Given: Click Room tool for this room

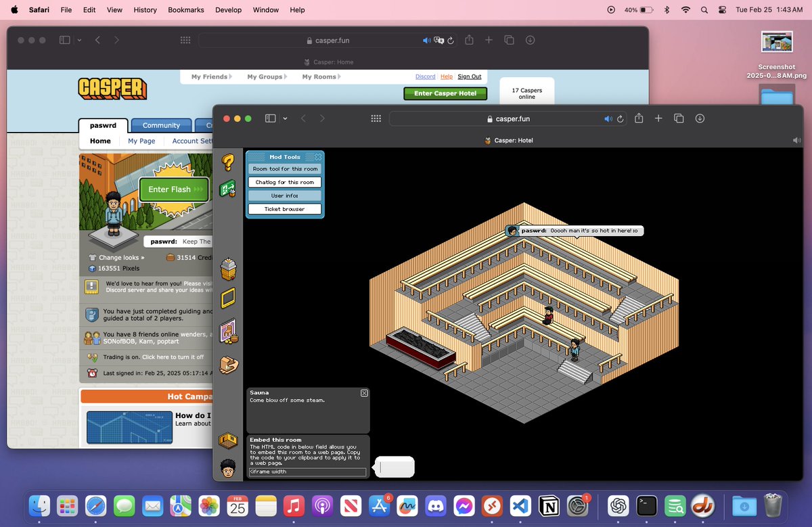Looking at the screenshot, I should click(x=285, y=169).
